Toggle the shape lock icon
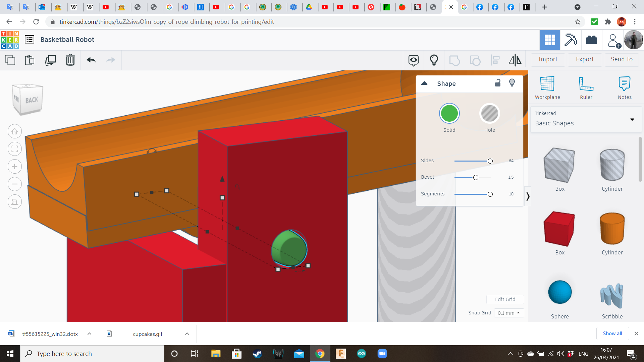 (498, 83)
